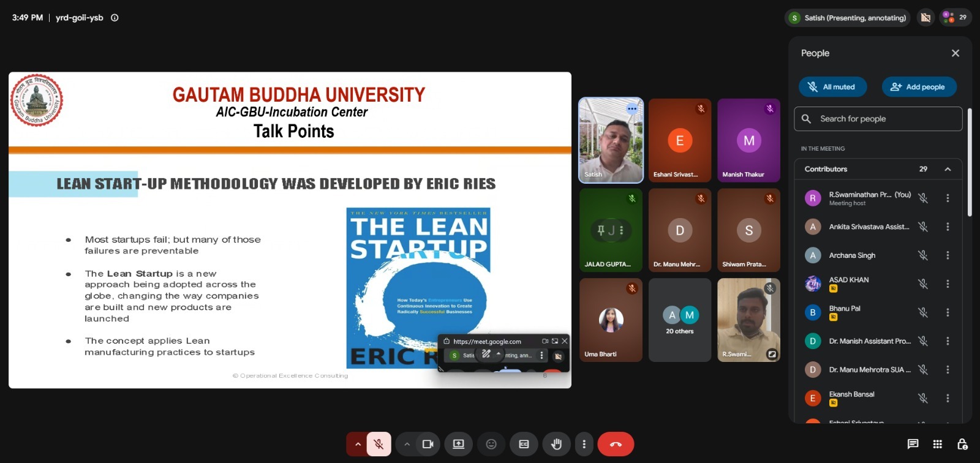Open options menu for Dr. Manu Mehrotra SUA
This screenshot has width=980, height=463.
[x=948, y=370]
